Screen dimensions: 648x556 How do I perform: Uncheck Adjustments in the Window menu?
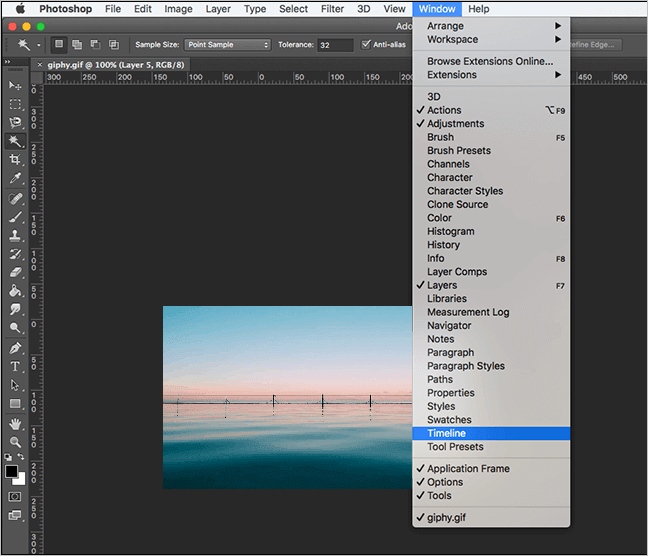click(x=455, y=124)
